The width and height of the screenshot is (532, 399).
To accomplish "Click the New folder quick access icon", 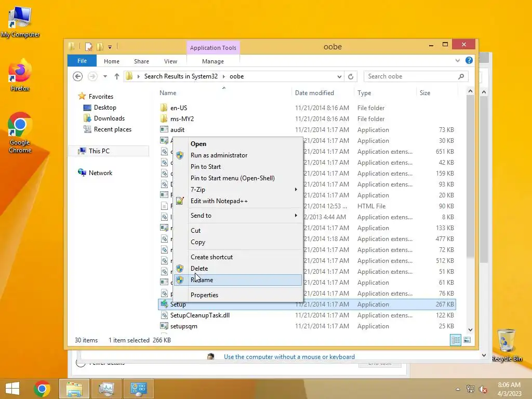I will coord(100,46).
